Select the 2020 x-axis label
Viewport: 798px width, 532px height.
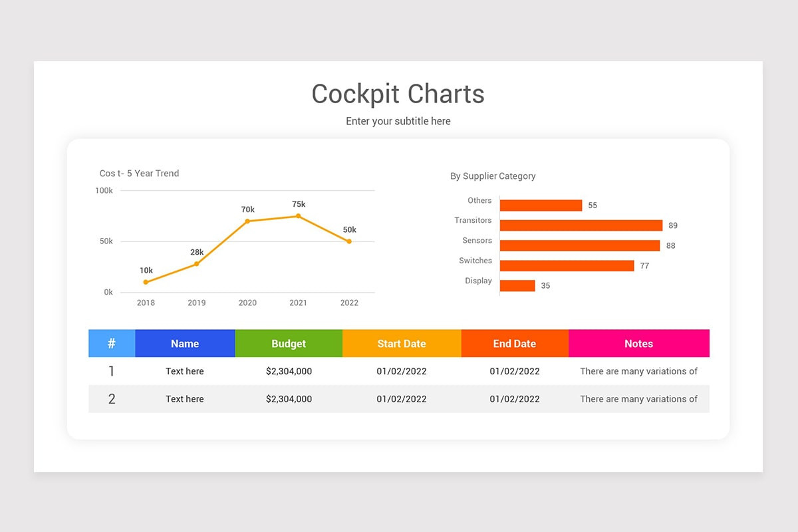click(247, 303)
